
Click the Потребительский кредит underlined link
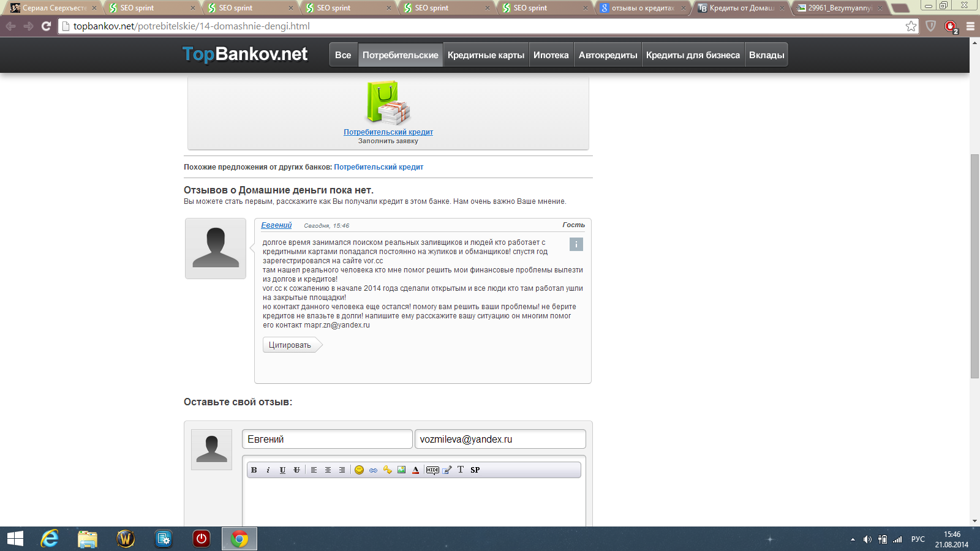point(388,132)
